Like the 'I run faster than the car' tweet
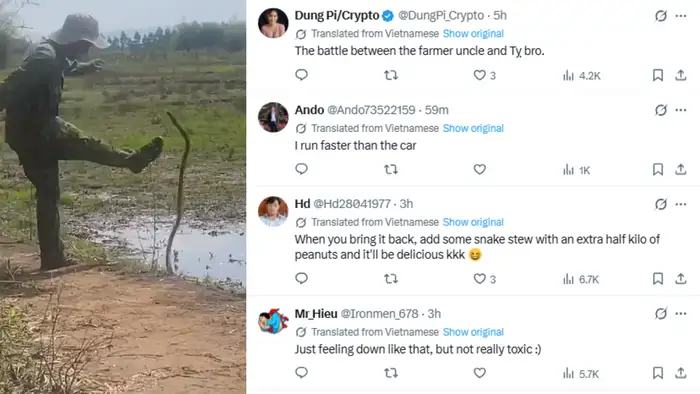 [x=479, y=170]
